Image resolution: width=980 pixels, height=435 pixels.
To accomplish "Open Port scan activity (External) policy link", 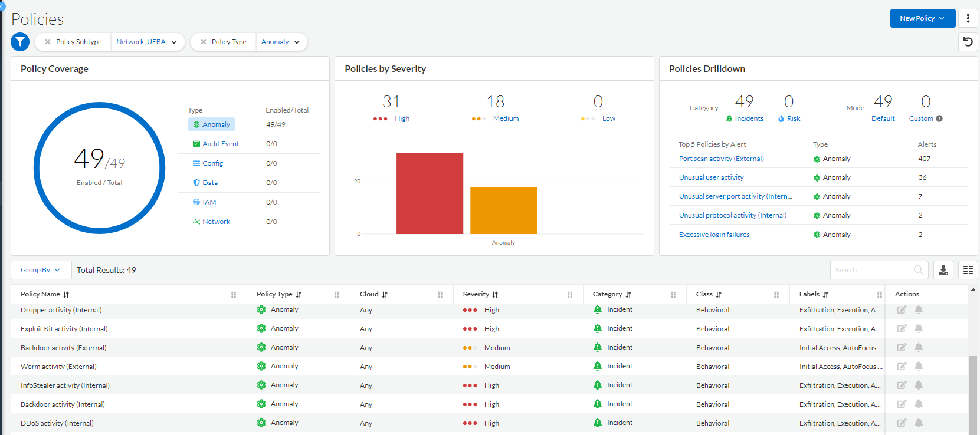I will pos(721,159).
